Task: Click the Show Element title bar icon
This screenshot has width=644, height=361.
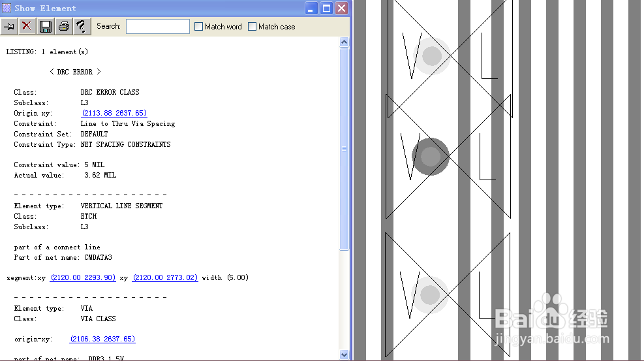Action: [x=7, y=8]
